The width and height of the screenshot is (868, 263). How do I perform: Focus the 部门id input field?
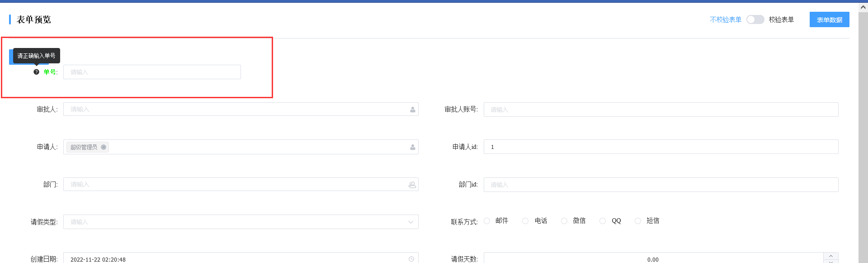click(x=661, y=185)
